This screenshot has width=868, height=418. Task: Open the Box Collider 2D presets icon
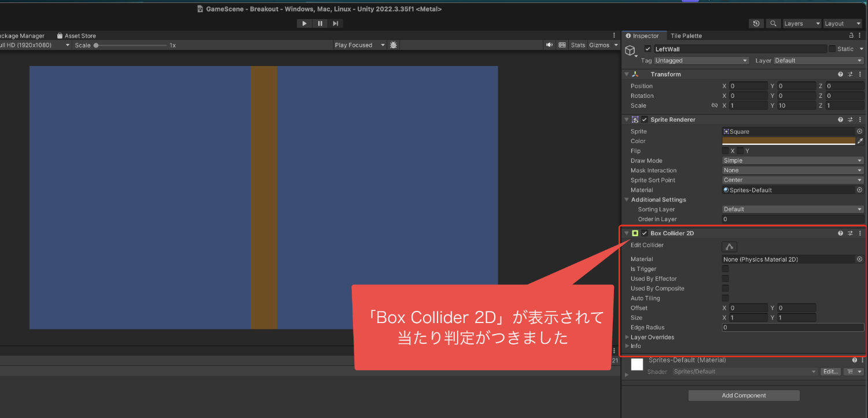pos(851,233)
